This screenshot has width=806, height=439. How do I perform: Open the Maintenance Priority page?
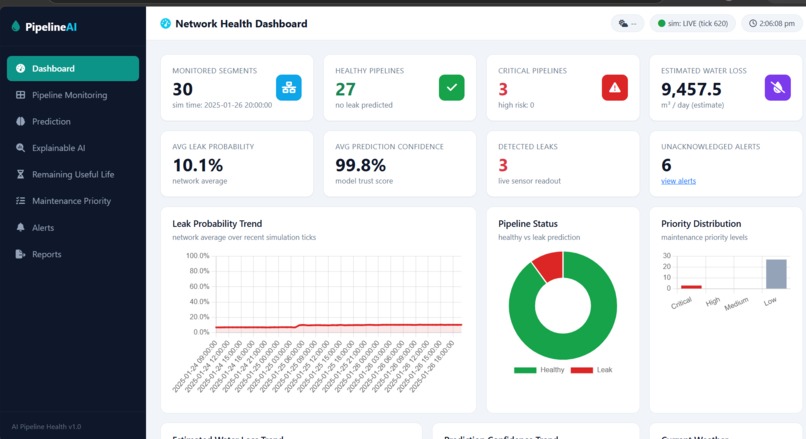73,200
